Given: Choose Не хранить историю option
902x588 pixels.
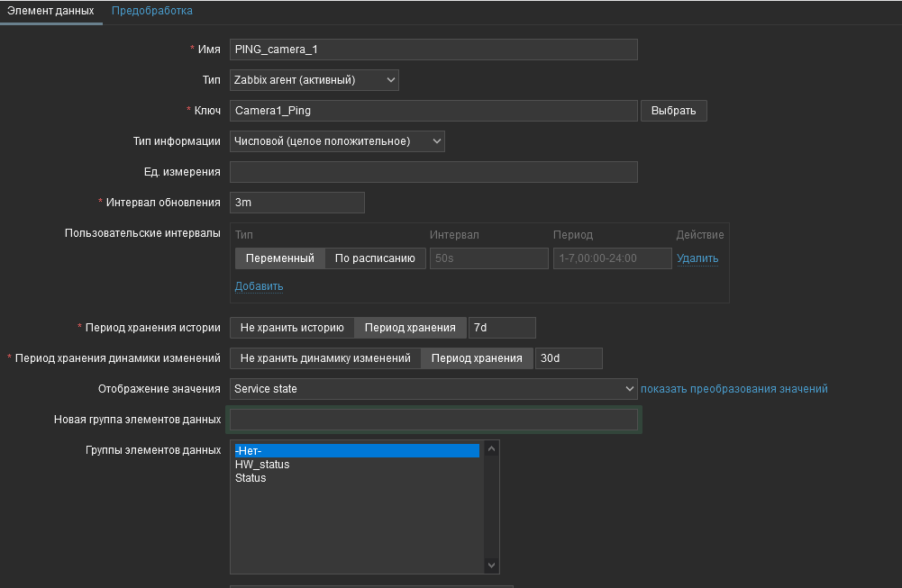Looking at the screenshot, I should point(292,328).
